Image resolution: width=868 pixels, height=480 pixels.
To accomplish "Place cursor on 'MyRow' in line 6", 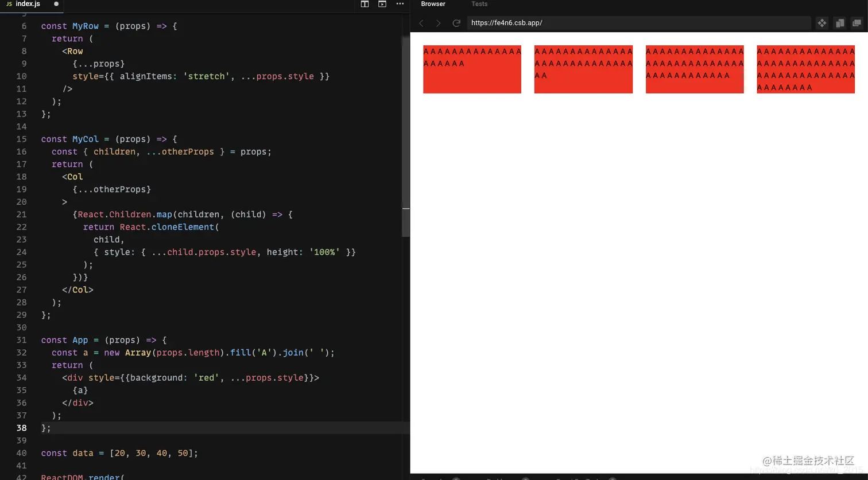I will [86, 26].
